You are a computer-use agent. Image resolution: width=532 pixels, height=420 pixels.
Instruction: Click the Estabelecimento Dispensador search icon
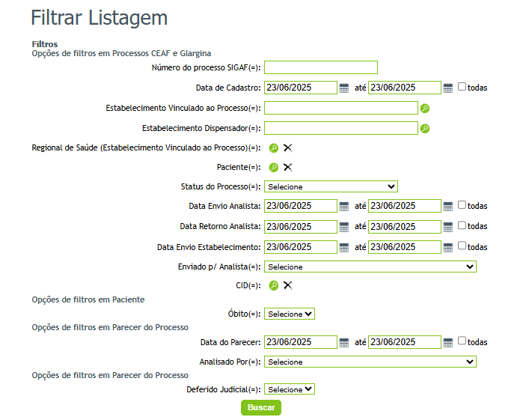point(425,129)
